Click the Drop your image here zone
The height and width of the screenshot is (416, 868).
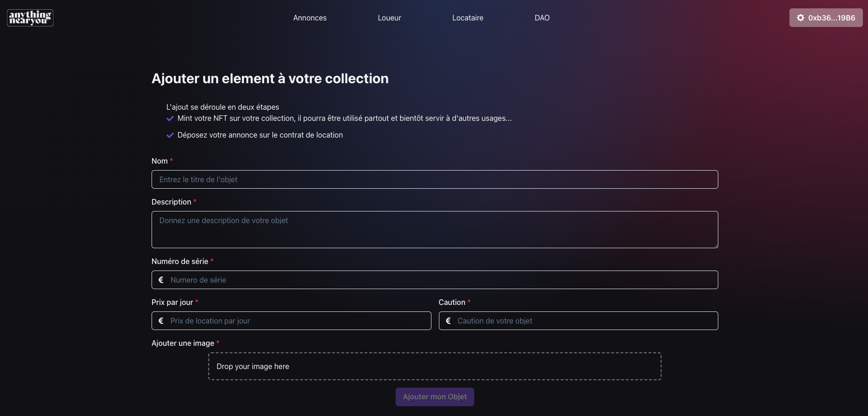(x=435, y=366)
